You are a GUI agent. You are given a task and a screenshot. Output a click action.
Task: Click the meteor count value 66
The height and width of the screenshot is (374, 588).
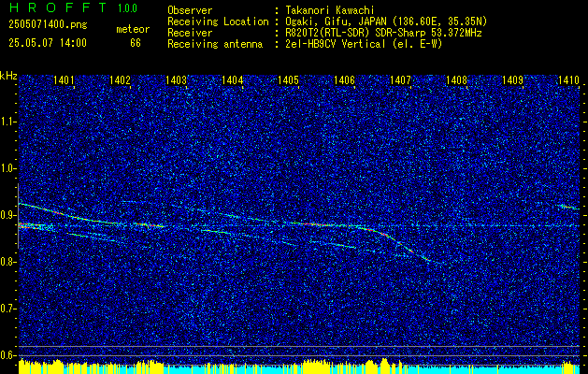[x=136, y=43]
